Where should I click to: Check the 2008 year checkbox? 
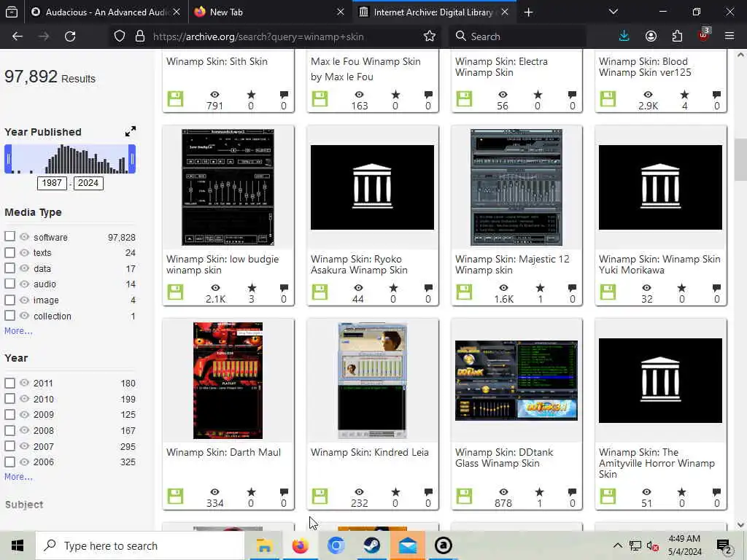9,430
